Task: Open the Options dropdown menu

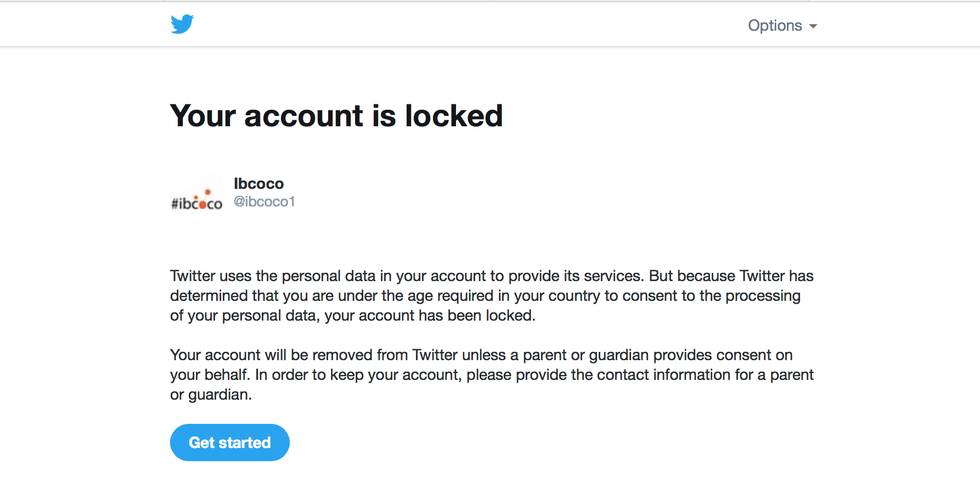Action: [x=782, y=26]
